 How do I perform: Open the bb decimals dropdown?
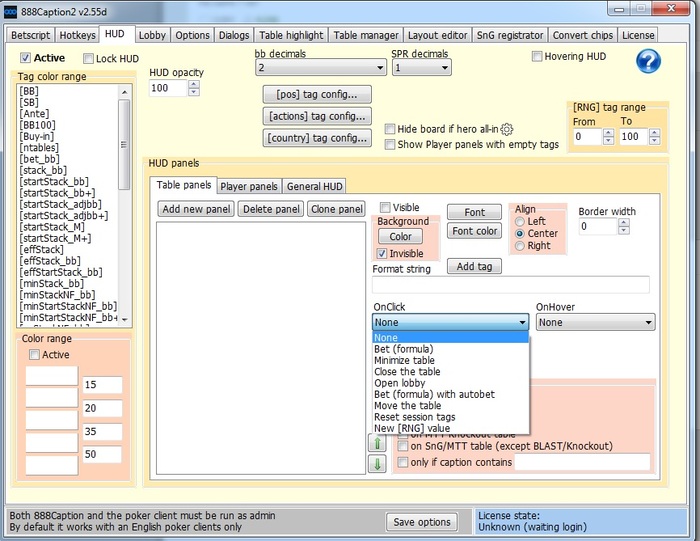(x=321, y=68)
